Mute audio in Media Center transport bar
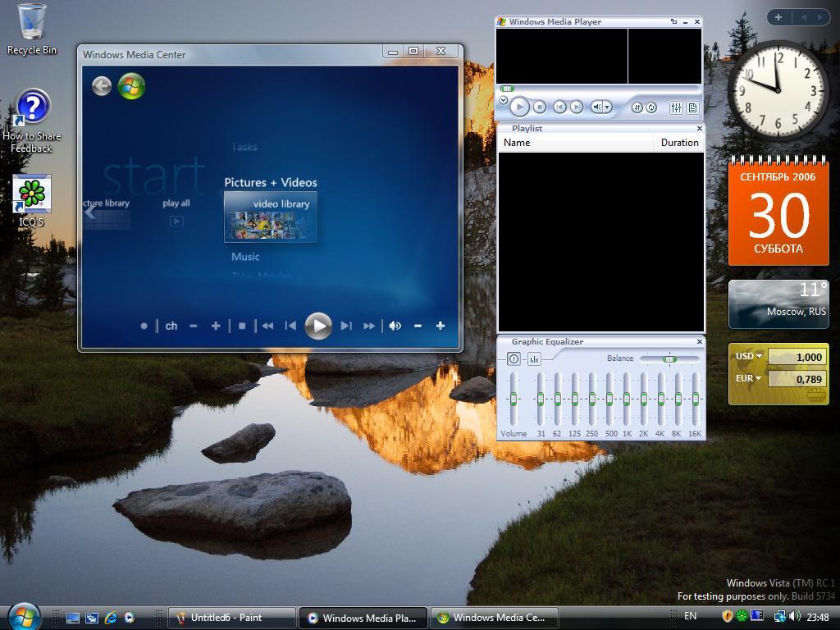Screen dimensions: 840x630 click(395, 326)
